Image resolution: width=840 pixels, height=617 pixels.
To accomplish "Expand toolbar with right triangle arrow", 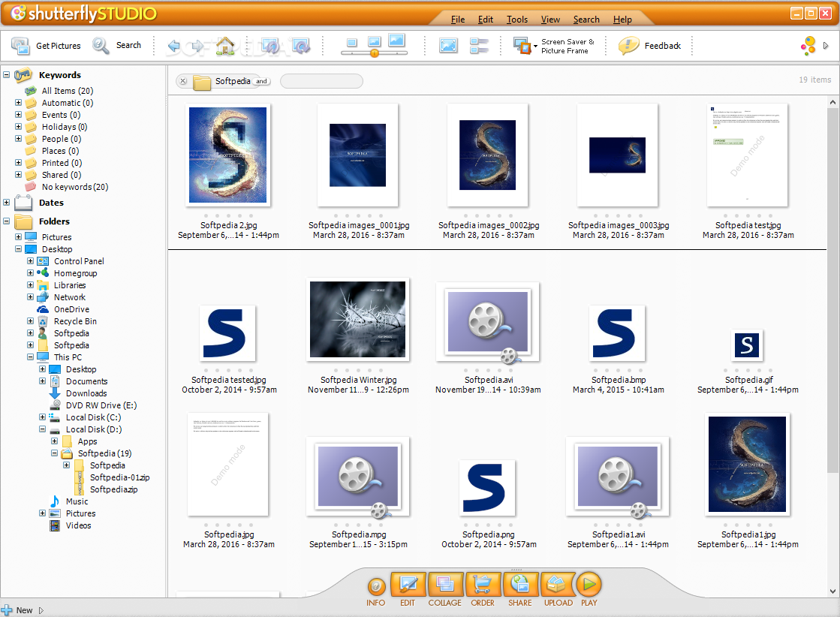I will coord(826,46).
